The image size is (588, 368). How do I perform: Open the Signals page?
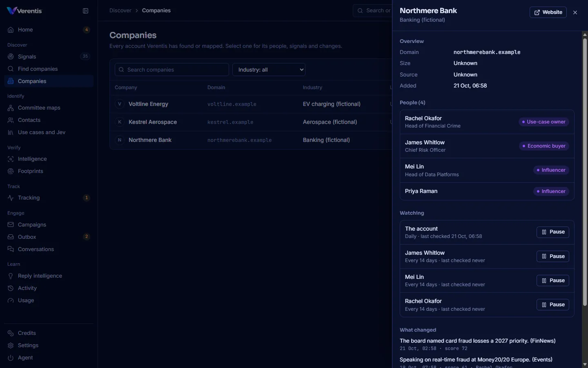(x=49, y=56)
